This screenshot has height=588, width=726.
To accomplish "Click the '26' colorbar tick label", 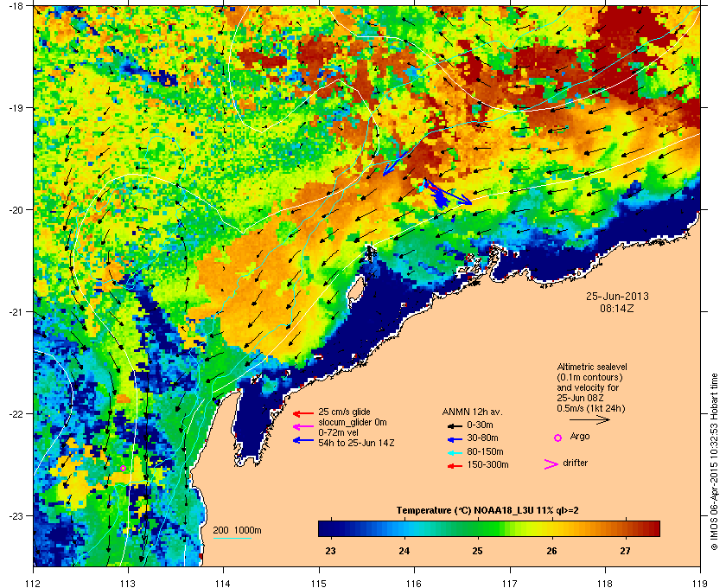I will pyautogui.click(x=551, y=551).
